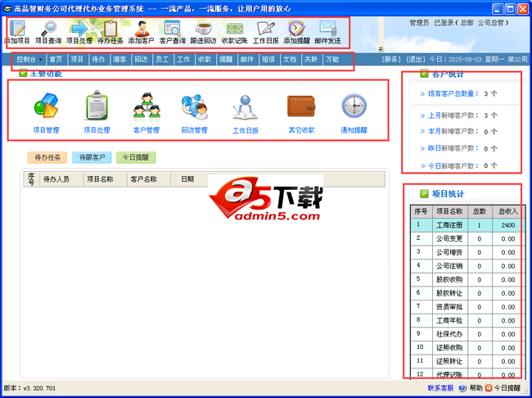Open the 短信 menu item
The width and height of the screenshot is (532, 398).
coord(268,60)
